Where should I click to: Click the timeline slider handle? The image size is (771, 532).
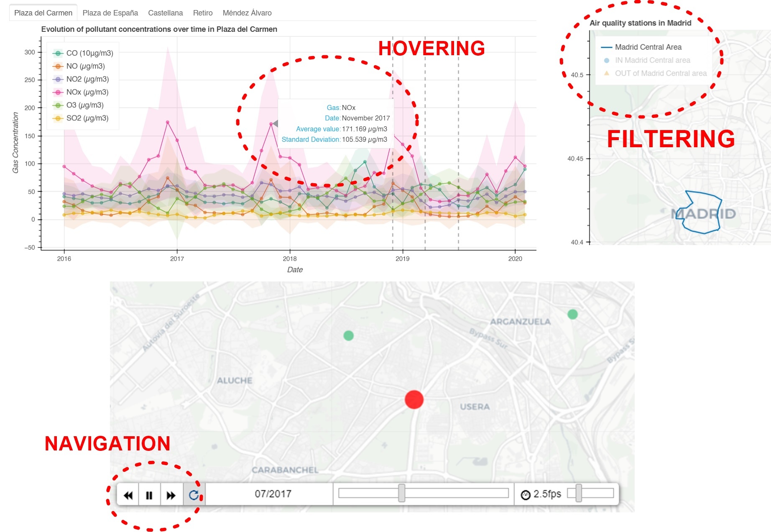(x=402, y=493)
